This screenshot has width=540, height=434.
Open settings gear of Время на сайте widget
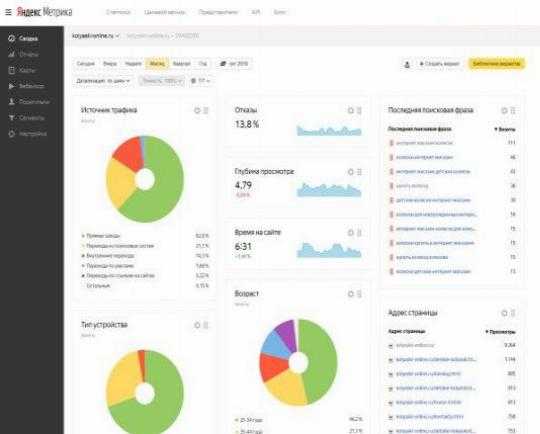click(351, 233)
